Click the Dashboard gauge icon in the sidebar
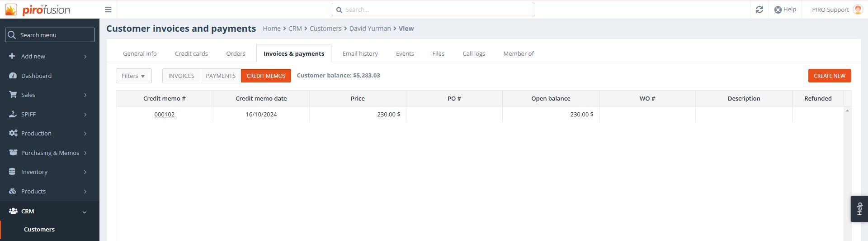The image size is (868, 241). point(13,76)
